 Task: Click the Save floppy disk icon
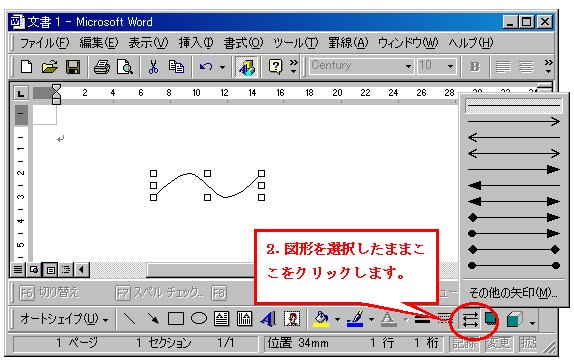(x=73, y=67)
